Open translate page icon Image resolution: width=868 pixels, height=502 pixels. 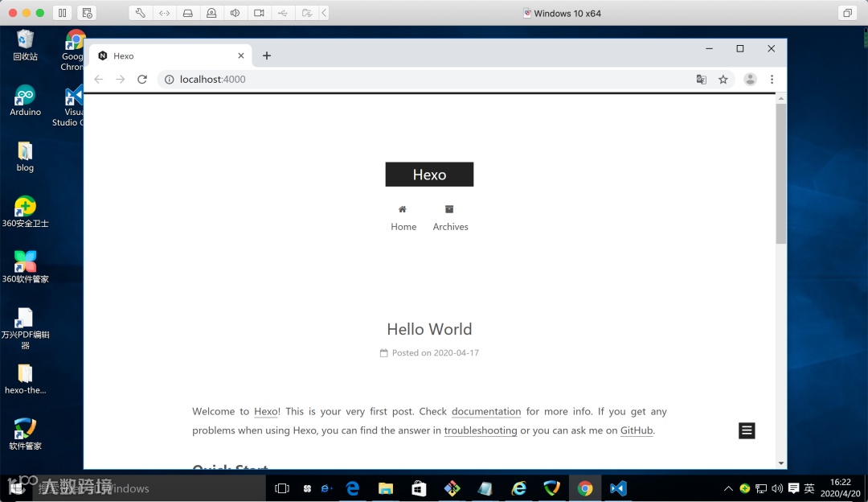[x=702, y=79]
